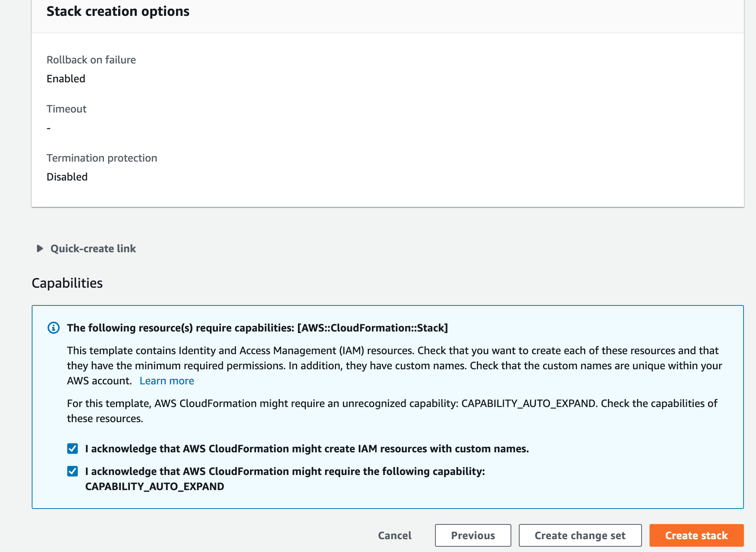Image resolution: width=756 pixels, height=552 pixels.
Task: Cancel the stack creation
Action: point(395,535)
